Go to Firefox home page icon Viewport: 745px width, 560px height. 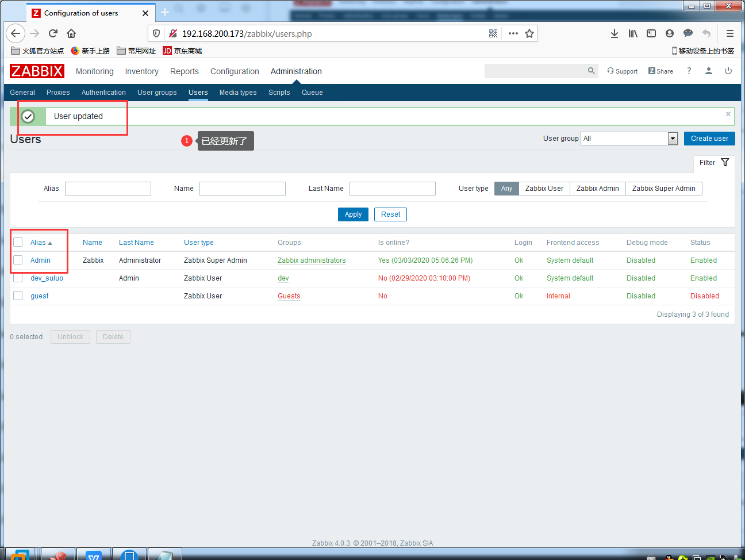(x=71, y=33)
